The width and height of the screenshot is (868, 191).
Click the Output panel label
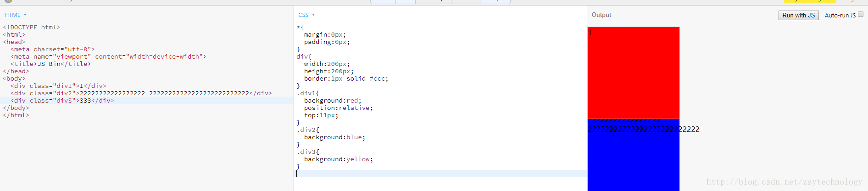[x=601, y=15]
